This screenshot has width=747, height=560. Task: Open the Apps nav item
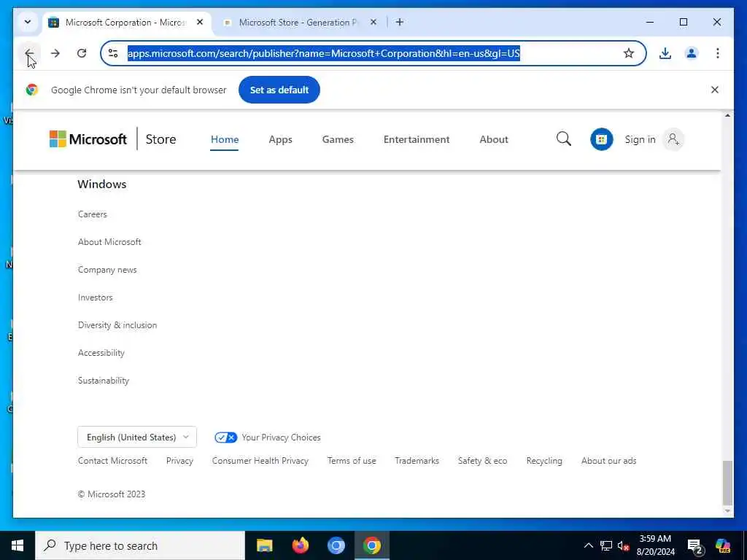280,139
